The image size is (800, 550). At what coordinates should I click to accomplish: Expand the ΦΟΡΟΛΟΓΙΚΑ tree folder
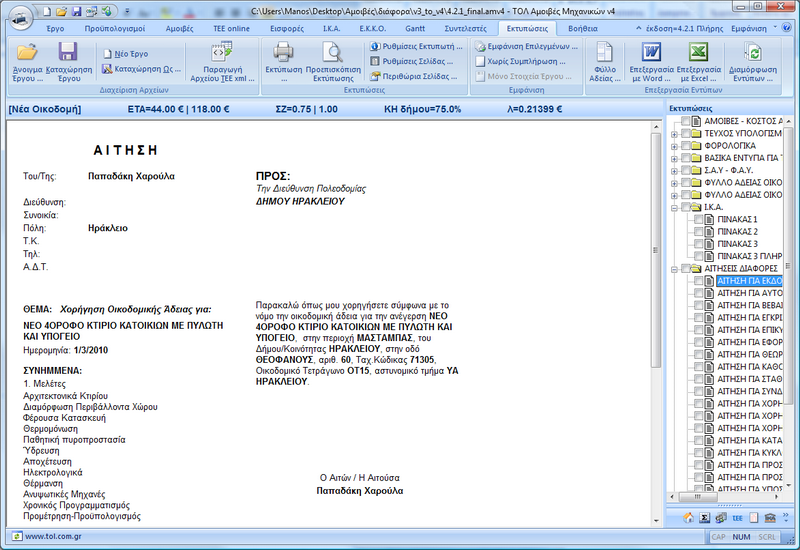point(674,145)
